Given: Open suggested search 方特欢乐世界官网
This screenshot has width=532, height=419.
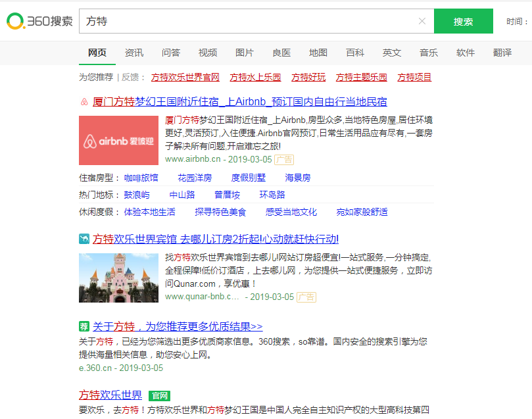Looking at the screenshot, I should coord(185,78).
